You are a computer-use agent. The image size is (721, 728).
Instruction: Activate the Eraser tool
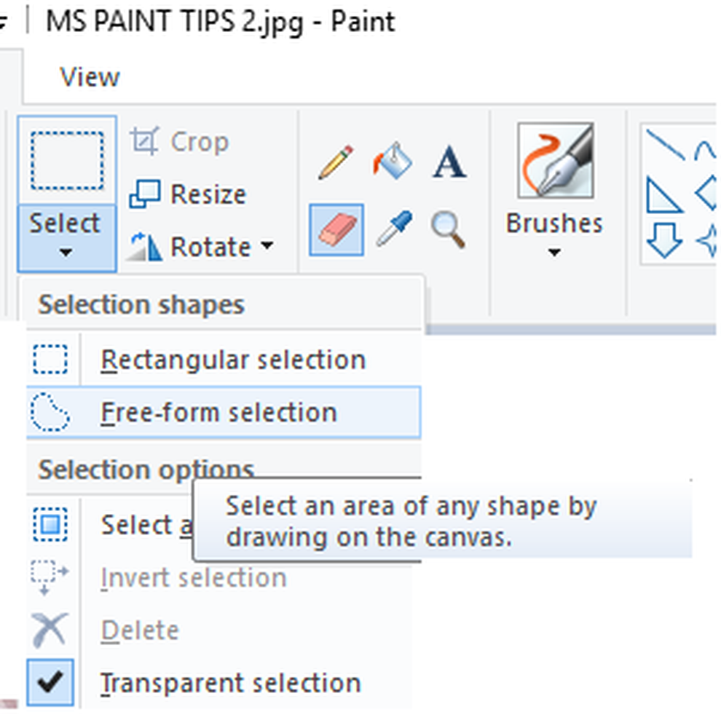coord(336,230)
